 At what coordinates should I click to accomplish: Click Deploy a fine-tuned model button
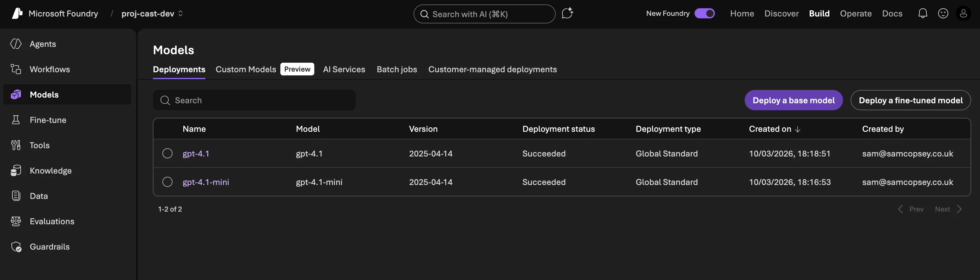tap(910, 100)
